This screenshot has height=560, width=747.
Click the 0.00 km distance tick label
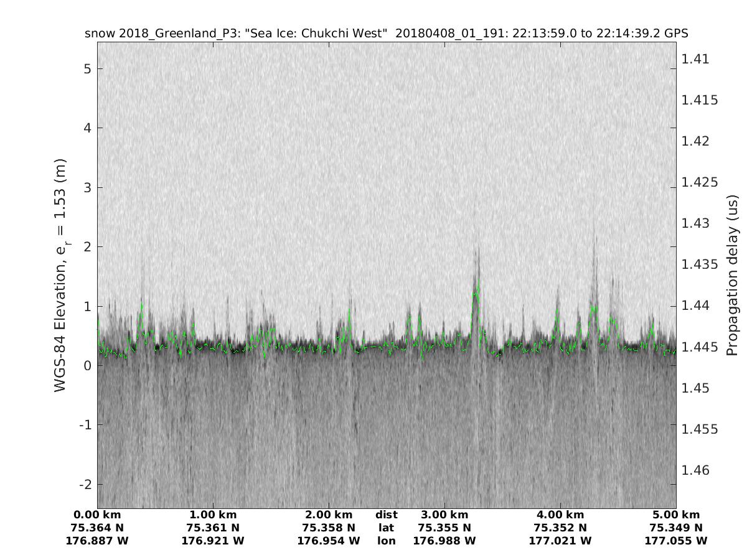click(97, 515)
